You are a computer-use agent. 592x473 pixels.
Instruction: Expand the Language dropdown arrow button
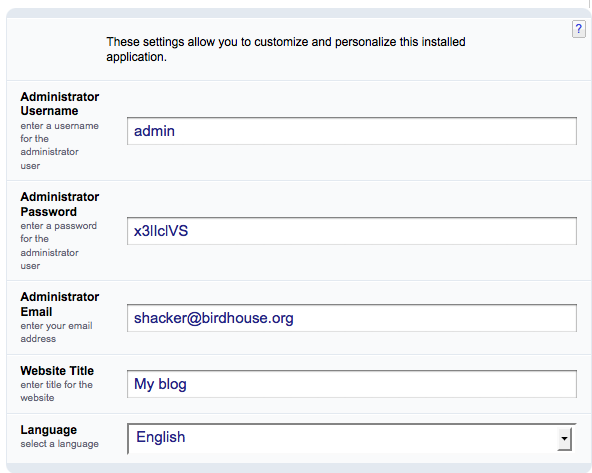click(564, 439)
